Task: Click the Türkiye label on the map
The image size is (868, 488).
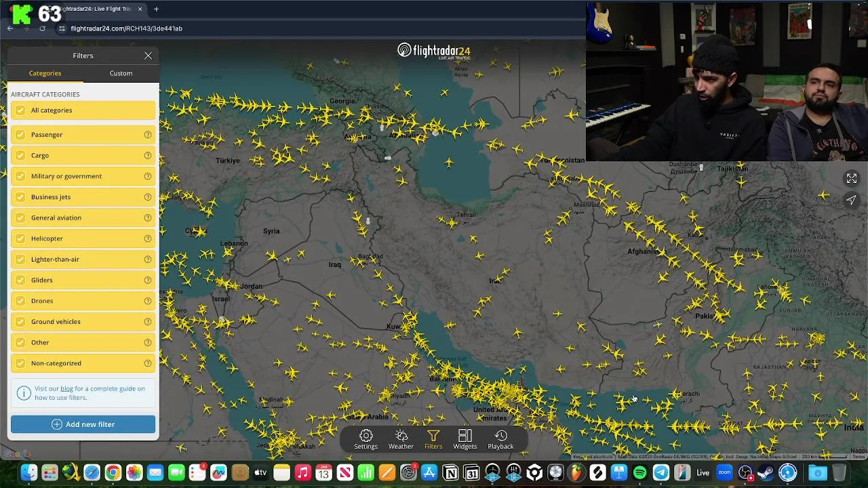Action: [x=228, y=161]
